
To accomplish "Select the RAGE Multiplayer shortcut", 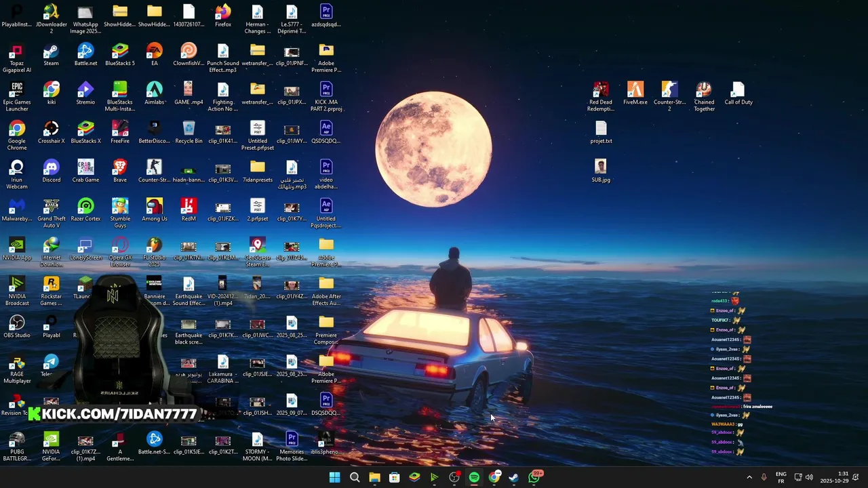I will click(x=17, y=369).
